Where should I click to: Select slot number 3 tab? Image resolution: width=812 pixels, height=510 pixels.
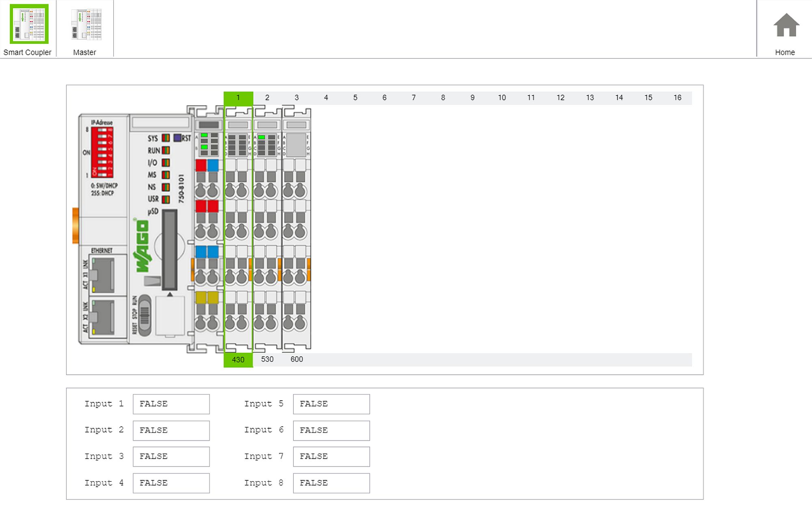point(297,98)
